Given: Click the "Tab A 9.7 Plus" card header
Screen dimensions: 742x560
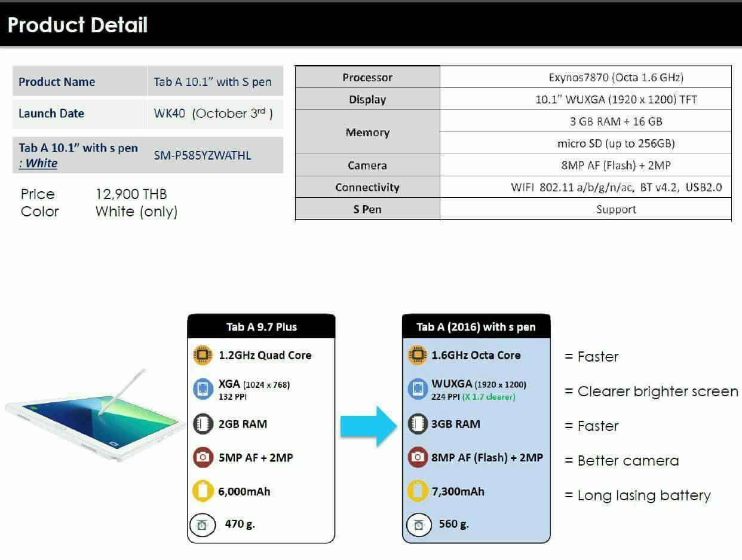Looking at the screenshot, I should pyautogui.click(x=261, y=327).
